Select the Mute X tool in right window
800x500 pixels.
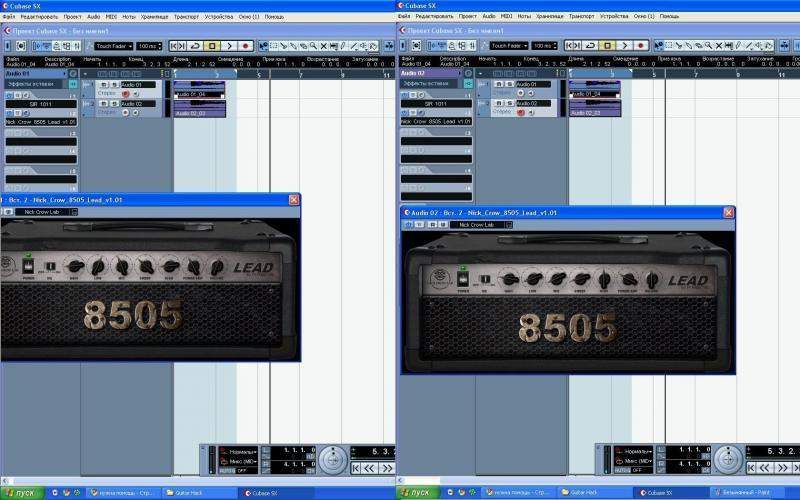718,45
